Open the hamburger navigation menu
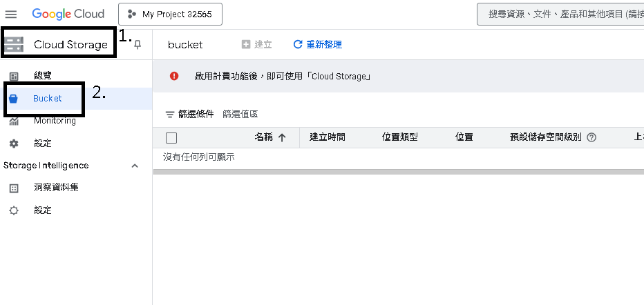The width and height of the screenshot is (644, 305). point(11,14)
